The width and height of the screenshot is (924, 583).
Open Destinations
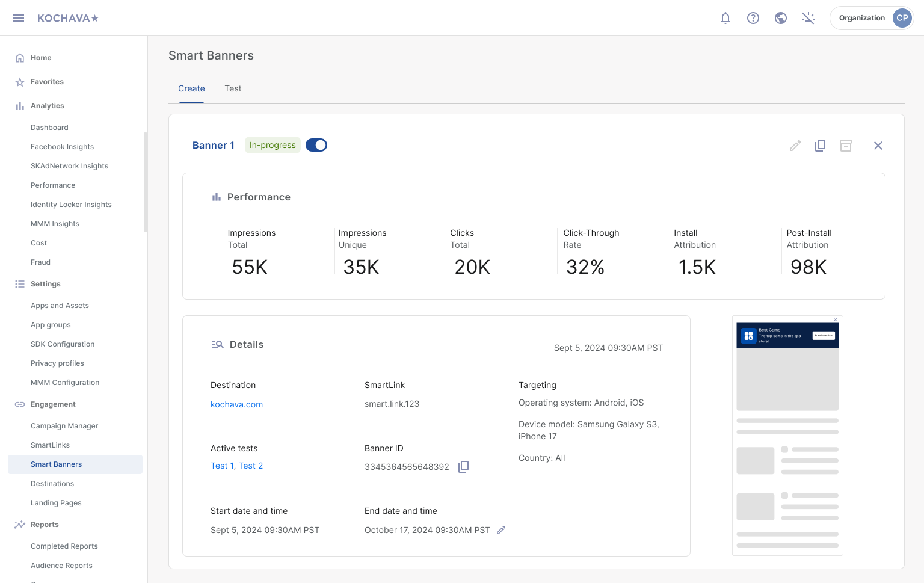pyautogui.click(x=52, y=484)
